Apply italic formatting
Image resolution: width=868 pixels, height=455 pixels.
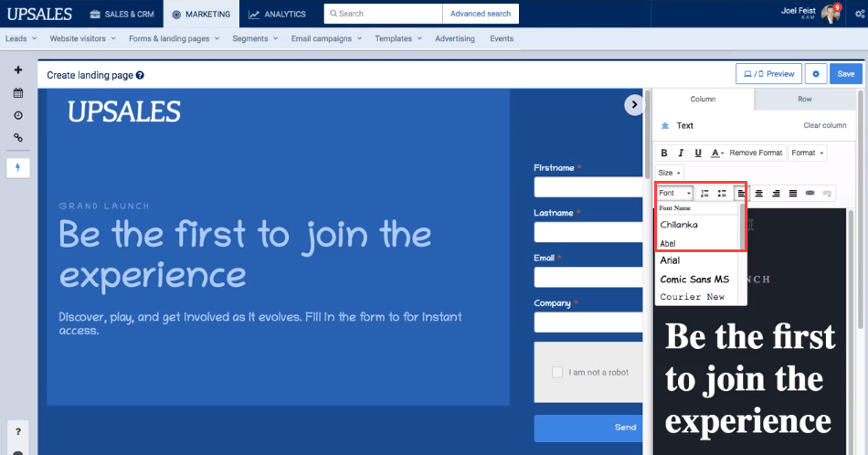[x=681, y=153]
